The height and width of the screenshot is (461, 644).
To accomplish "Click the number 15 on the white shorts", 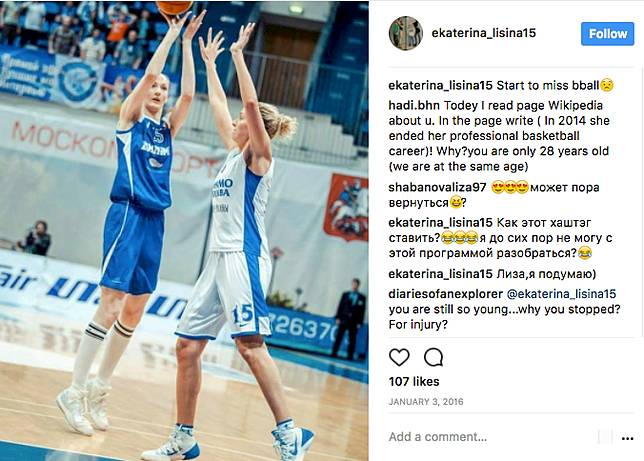I will click(x=243, y=315).
